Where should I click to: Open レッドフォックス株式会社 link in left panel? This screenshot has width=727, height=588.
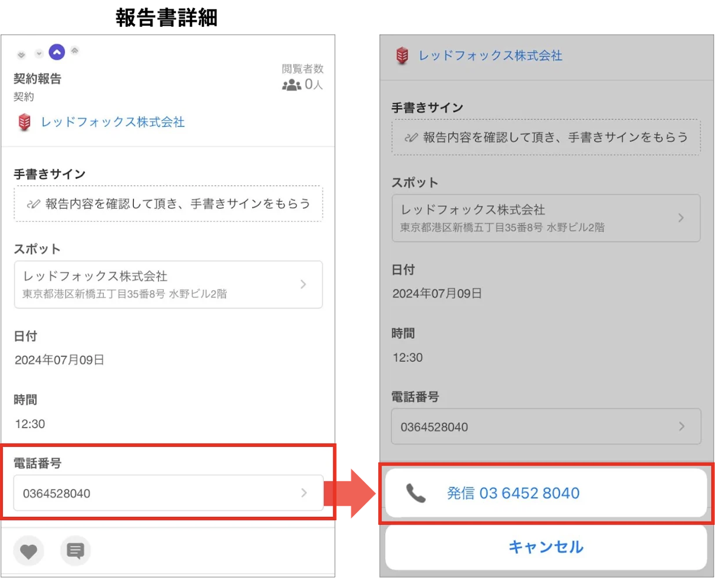[113, 122]
